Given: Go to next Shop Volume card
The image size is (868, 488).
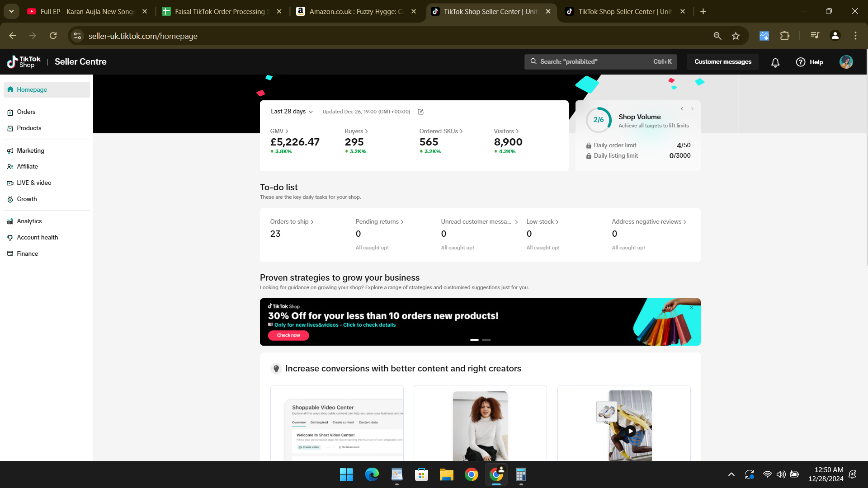Looking at the screenshot, I should (x=692, y=108).
